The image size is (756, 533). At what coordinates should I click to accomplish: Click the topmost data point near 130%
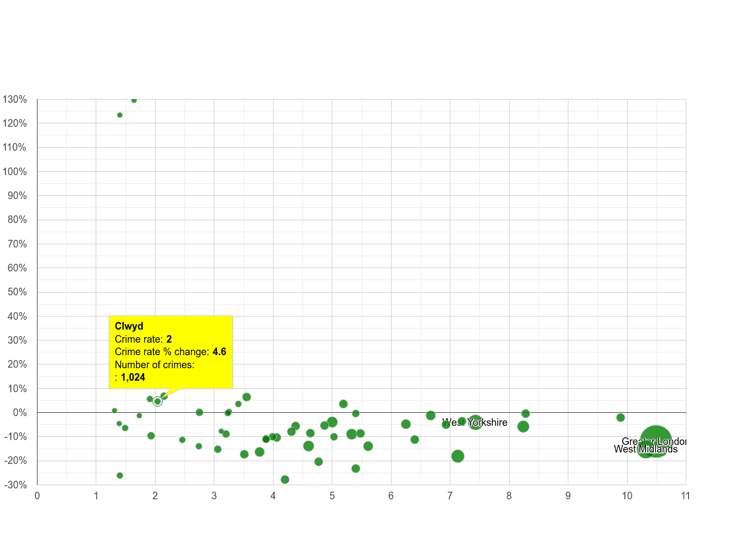point(134,100)
